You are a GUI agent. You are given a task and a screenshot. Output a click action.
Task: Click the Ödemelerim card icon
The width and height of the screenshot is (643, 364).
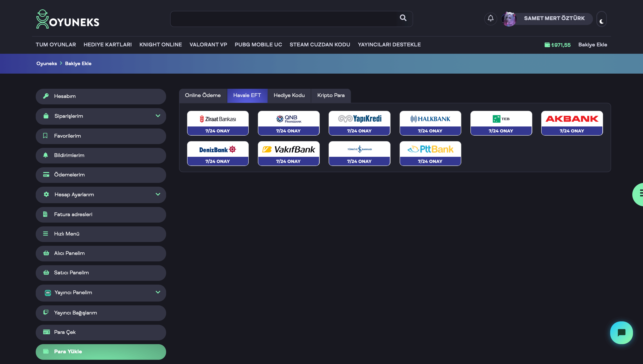tap(46, 174)
